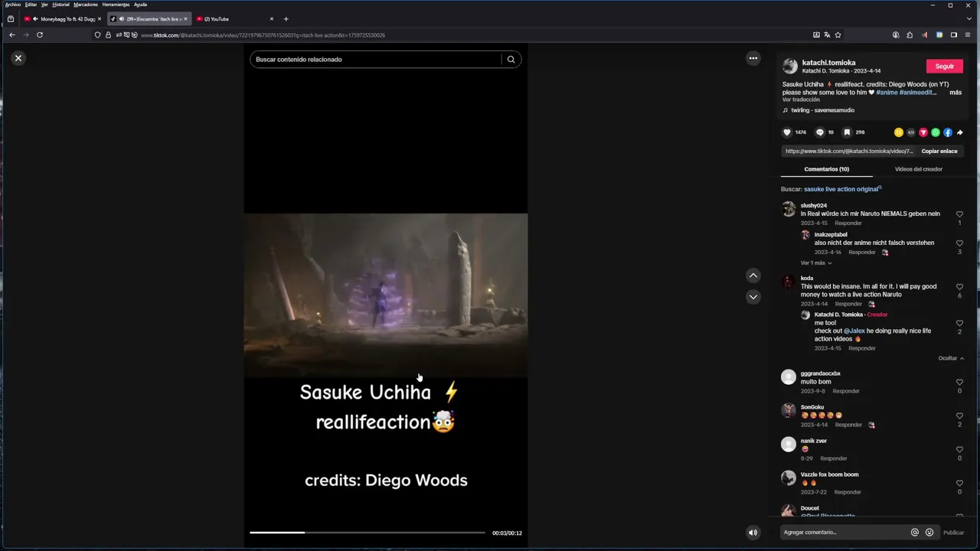Like slushy024's comment

pyautogui.click(x=959, y=214)
